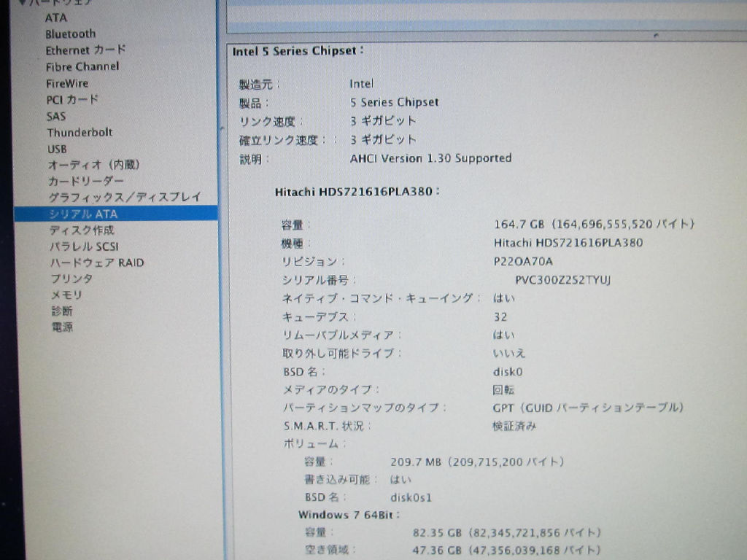The width and height of the screenshot is (747, 560).
Task: Show グラフィックス／ディスプレイ information
Action: (124, 197)
